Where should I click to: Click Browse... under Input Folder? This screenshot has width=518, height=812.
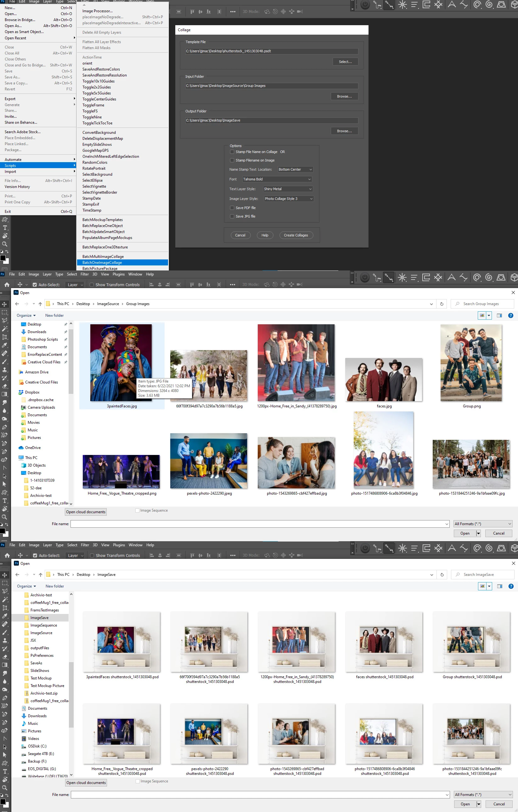point(344,96)
